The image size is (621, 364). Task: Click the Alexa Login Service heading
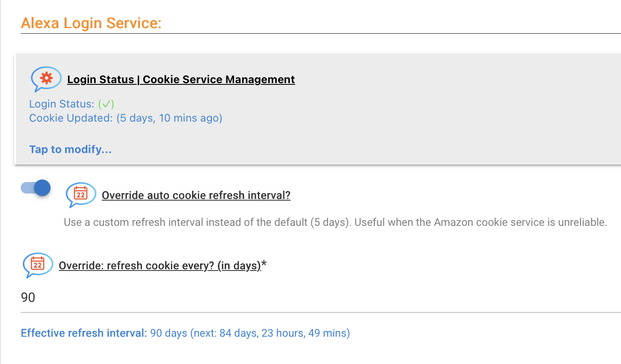click(91, 23)
